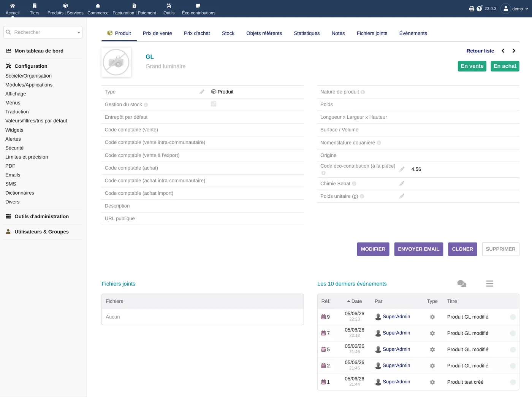Edit Poids unitaire (g) pencil icon

(402, 196)
